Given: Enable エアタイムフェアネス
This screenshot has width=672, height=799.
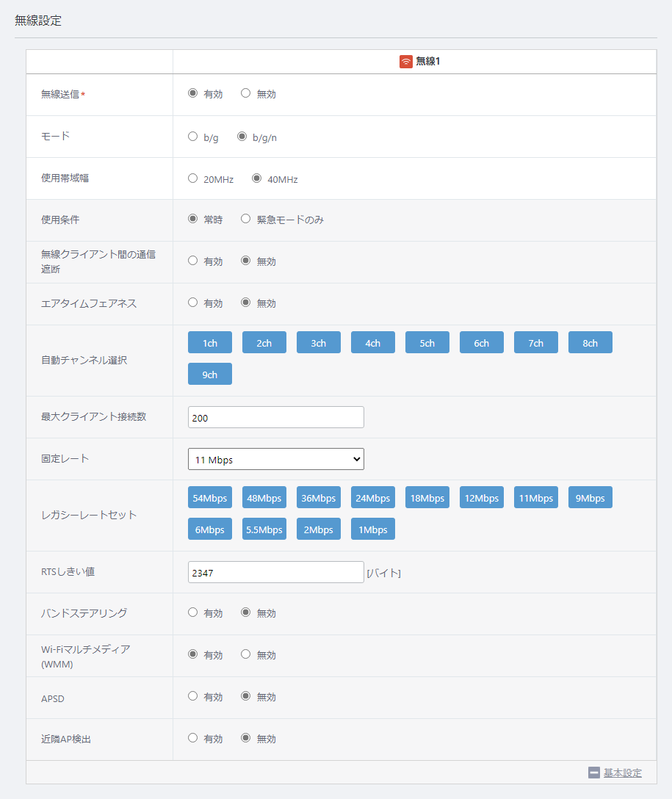Looking at the screenshot, I should [192, 302].
